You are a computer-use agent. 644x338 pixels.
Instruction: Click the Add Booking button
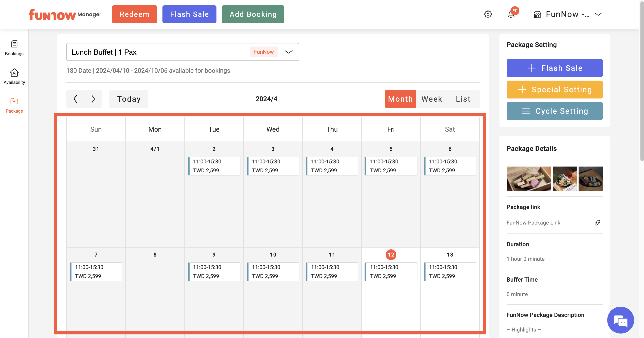(253, 14)
